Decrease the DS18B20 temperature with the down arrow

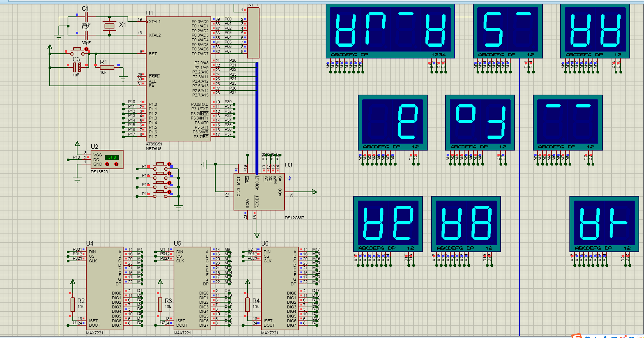(x=107, y=164)
